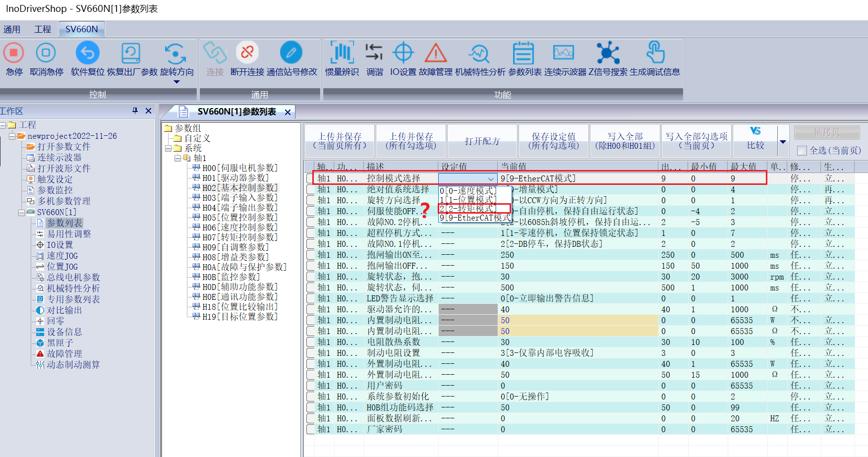Check the 控制模式选择 row checkbox

(x=310, y=178)
